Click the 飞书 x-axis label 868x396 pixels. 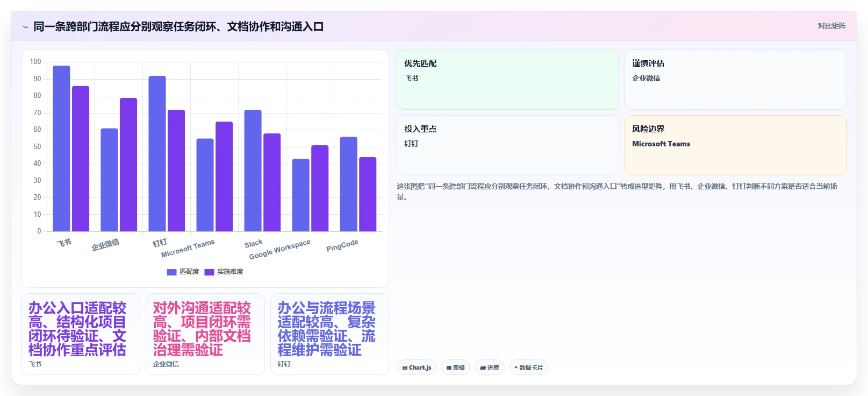pos(64,243)
